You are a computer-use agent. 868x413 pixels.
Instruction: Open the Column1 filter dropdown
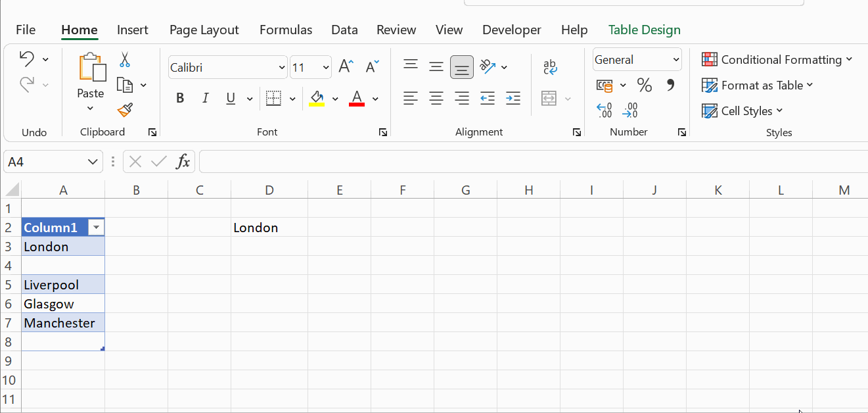click(x=96, y=227)
